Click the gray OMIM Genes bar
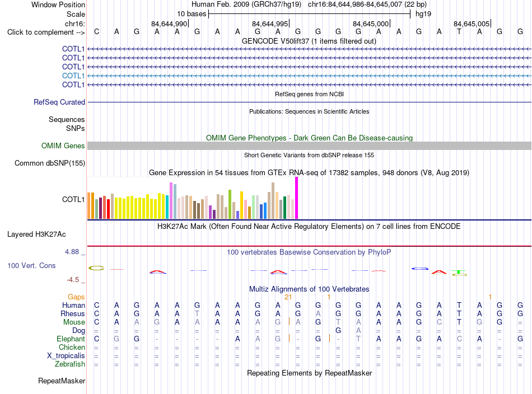532x394 pixels. pyautogui.click(x=310, y=146)
